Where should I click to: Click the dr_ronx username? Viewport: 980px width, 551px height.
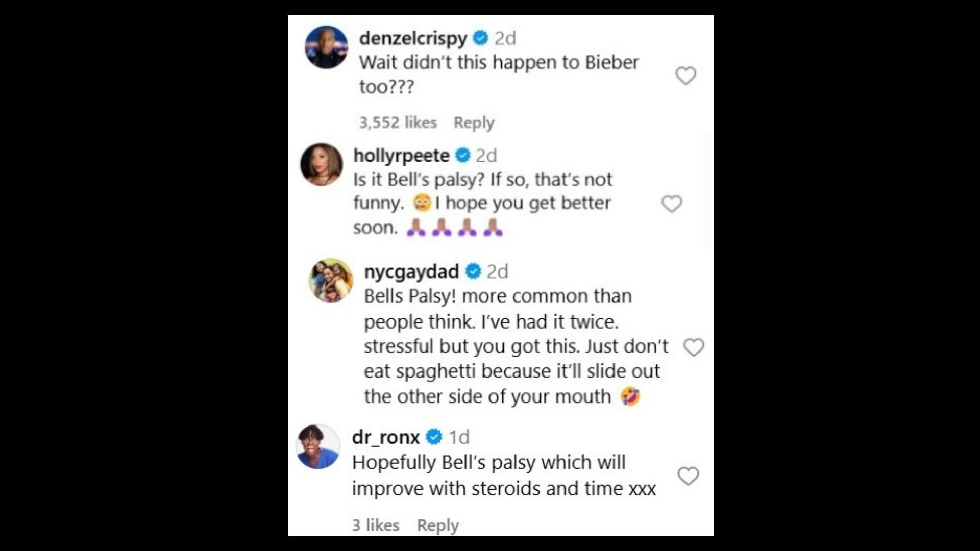point(385,437)
